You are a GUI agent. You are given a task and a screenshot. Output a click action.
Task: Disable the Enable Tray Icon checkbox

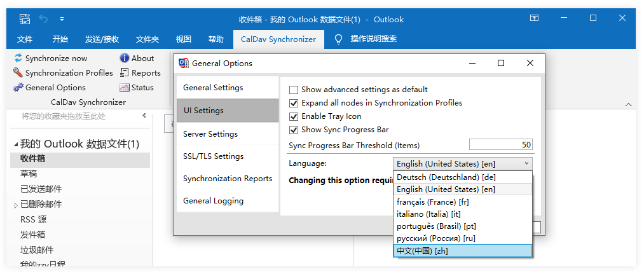[x=294, y=116]
